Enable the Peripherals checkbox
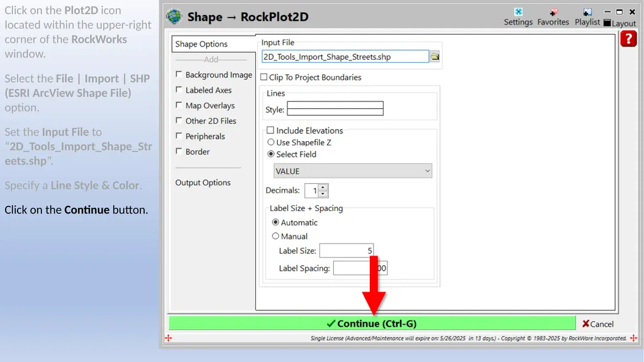Image resolution: width=644 pixels, height=362 pixels. click(179, 135)
